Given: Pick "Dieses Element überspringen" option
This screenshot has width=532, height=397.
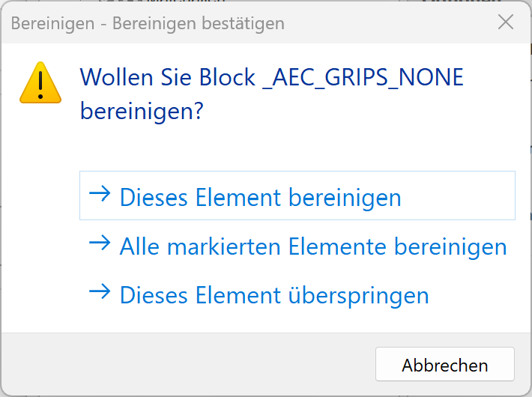Looking at the screenshot, I should pos(273,294).
